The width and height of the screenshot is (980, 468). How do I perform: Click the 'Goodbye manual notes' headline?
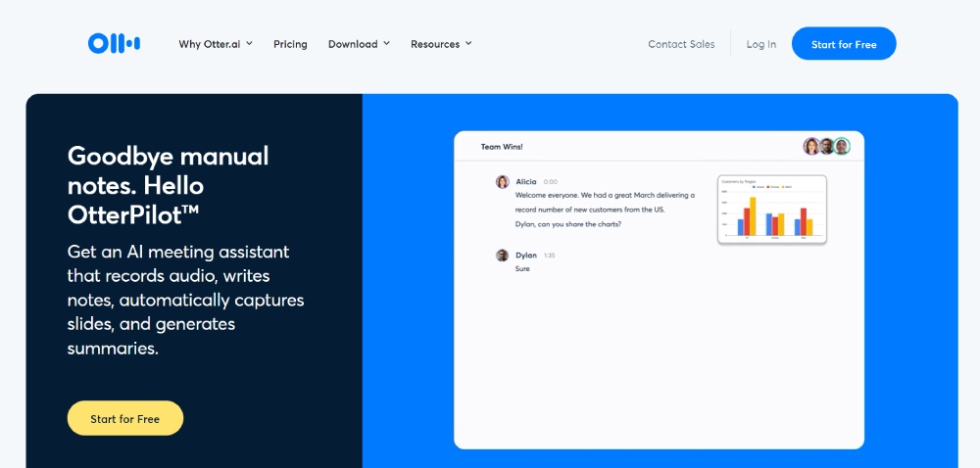(169, 185)
